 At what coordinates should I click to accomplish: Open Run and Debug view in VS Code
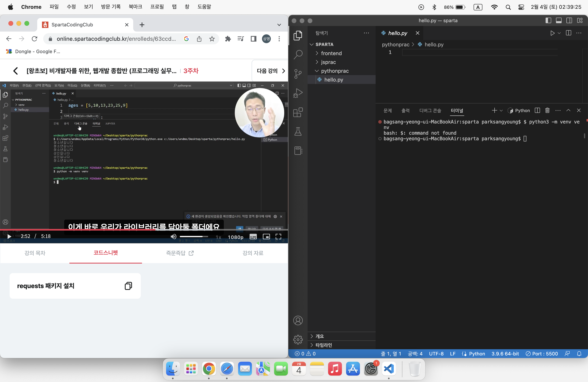pyautogui.click(x=298, y=93)
